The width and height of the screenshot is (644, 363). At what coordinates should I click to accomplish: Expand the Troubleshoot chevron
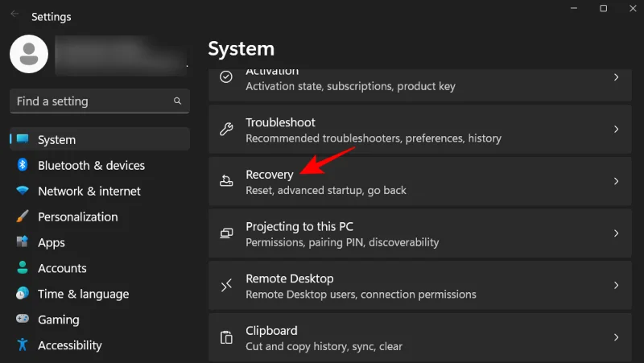616,129
